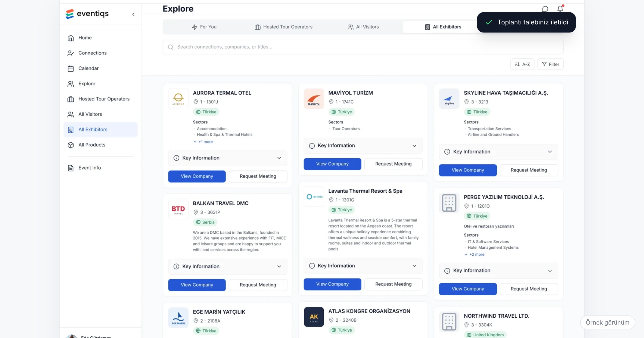Open Calendar in the sidebar

pos(101,68)
